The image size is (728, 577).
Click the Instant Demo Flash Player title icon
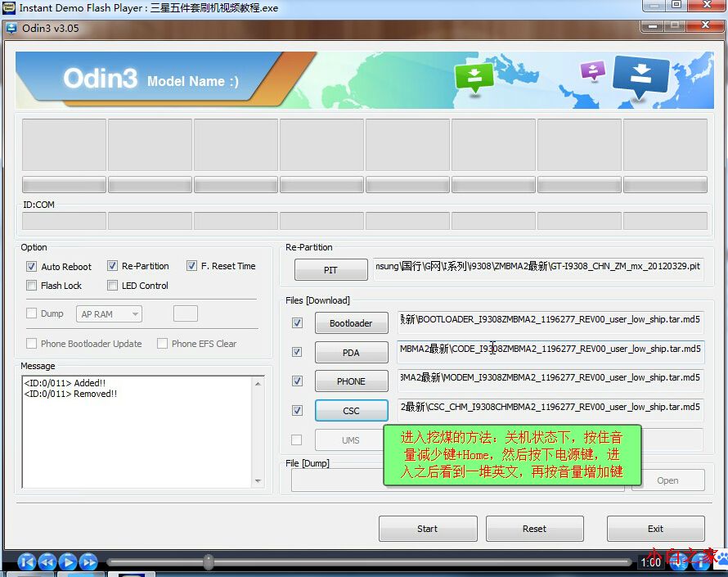pos(8,7)
